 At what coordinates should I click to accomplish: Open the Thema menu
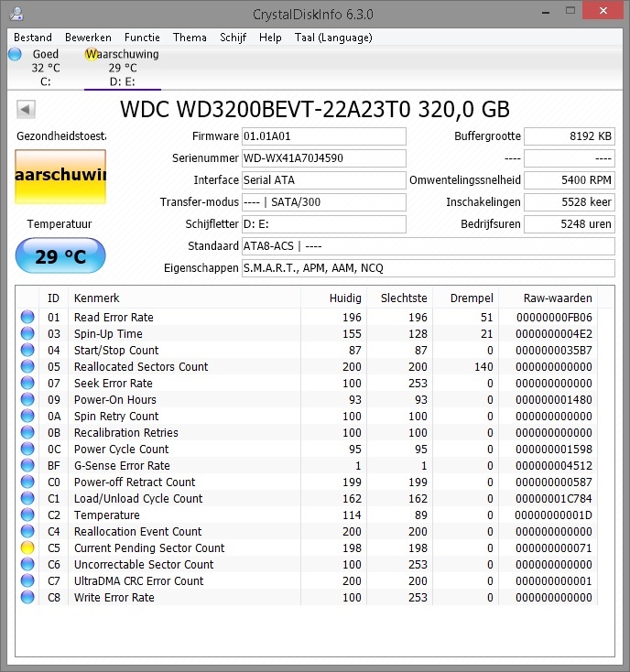tap(190, 38)
